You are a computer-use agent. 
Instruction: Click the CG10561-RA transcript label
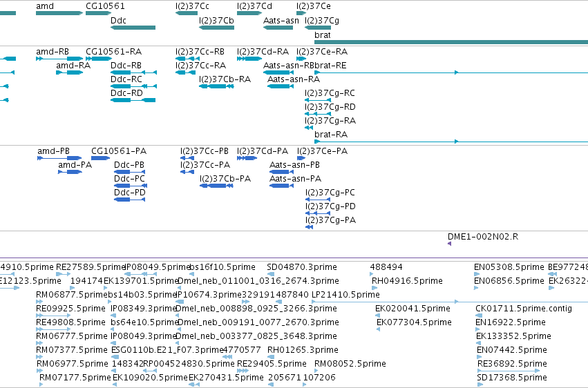(x=113, y=52)
